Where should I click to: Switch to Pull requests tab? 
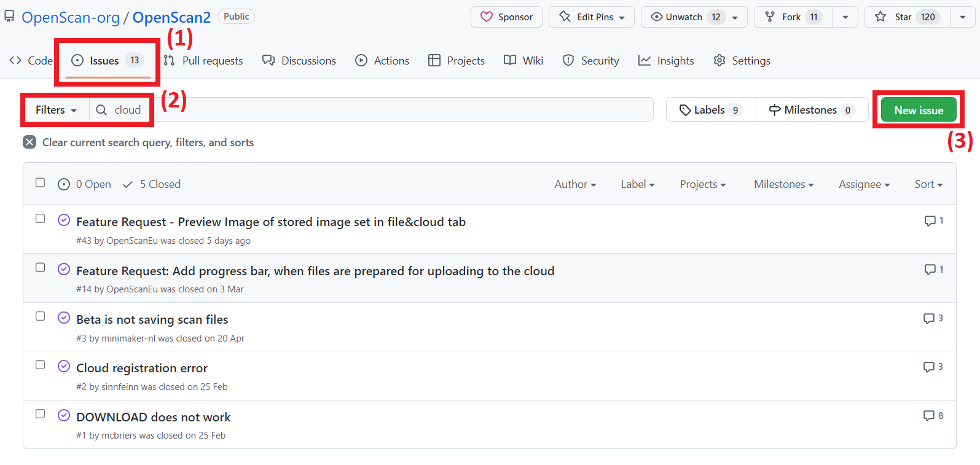(203, 60)
